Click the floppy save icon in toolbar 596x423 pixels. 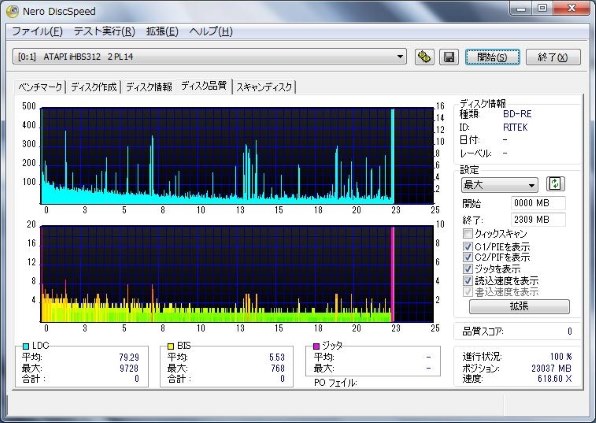(449, 57)
